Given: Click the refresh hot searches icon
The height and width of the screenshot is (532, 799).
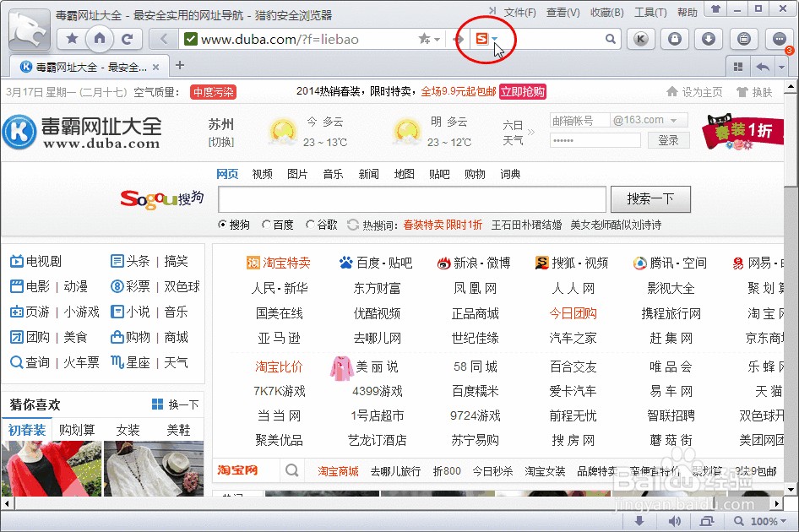Looking at the screenshot, I should coord(352,225).
